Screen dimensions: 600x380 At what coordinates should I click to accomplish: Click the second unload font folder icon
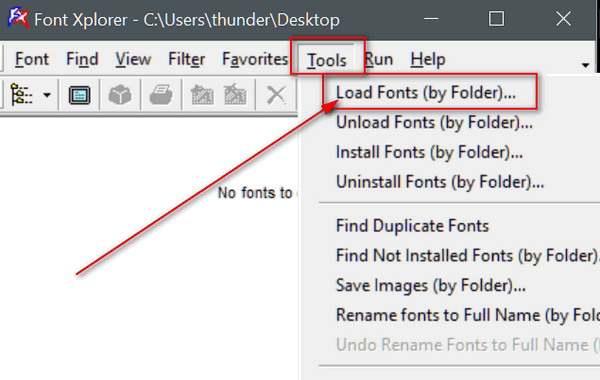(x=235, y=95)
